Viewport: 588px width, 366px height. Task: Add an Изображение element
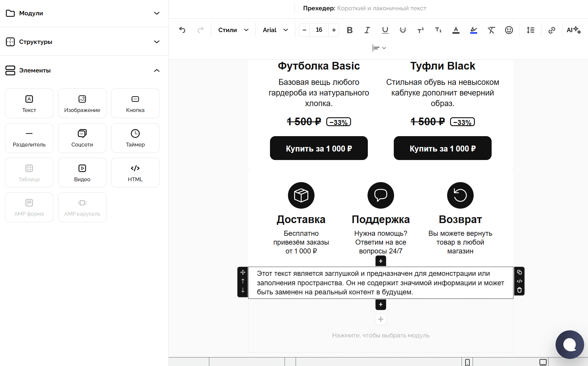(82, 103)
